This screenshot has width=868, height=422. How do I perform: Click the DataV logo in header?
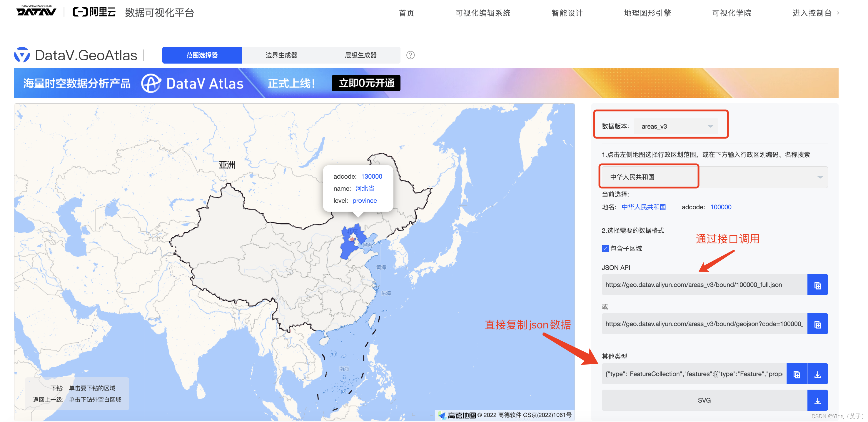tap(36, 11)
